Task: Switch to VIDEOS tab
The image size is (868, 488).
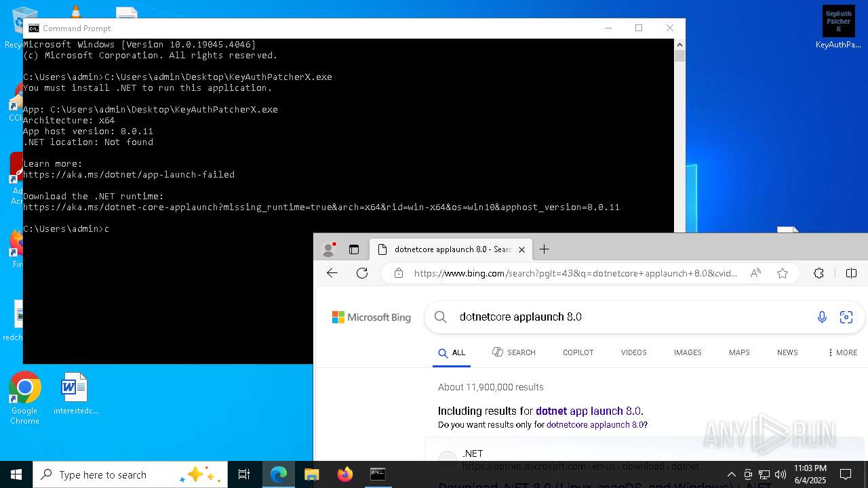Action: coord(634,352)
